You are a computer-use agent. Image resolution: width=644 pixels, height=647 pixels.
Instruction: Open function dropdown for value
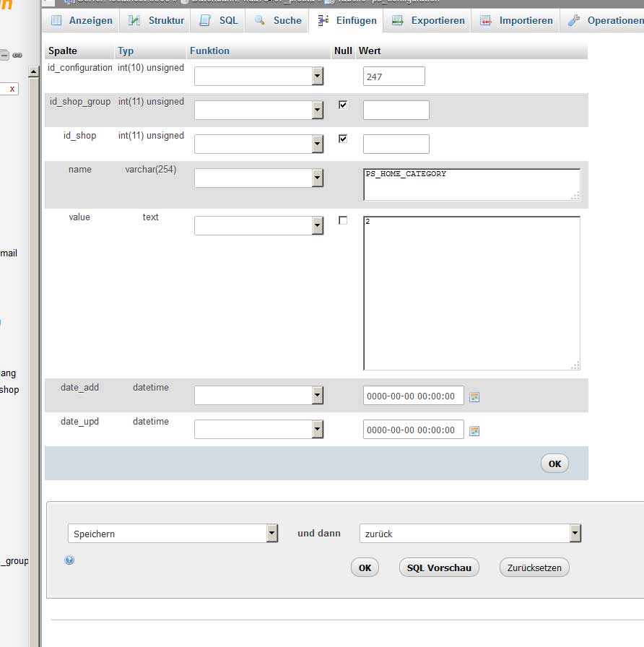(258, 226)
